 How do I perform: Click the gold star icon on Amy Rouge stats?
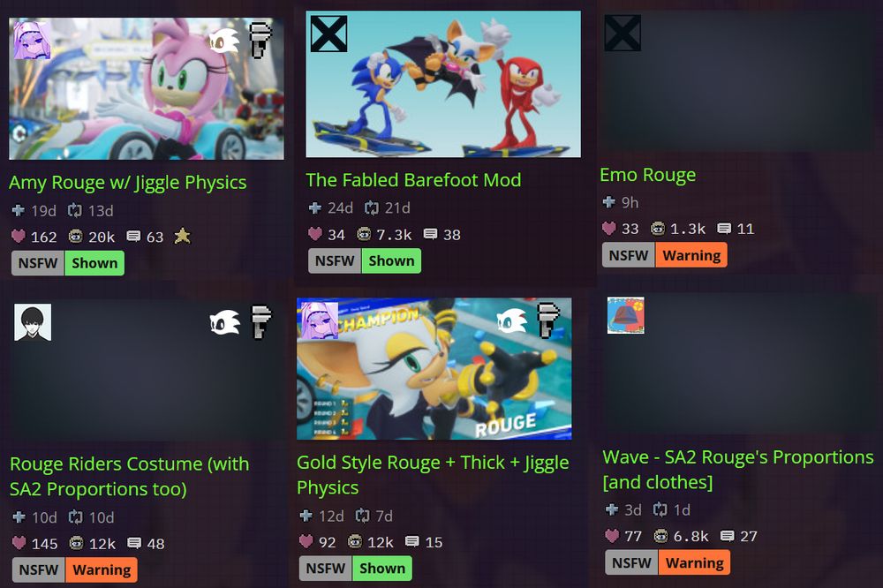pos(182,236)
